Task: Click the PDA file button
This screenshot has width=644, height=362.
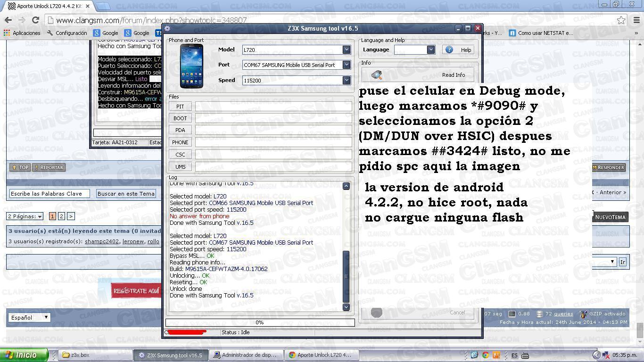Action: (x=180, y=130)
